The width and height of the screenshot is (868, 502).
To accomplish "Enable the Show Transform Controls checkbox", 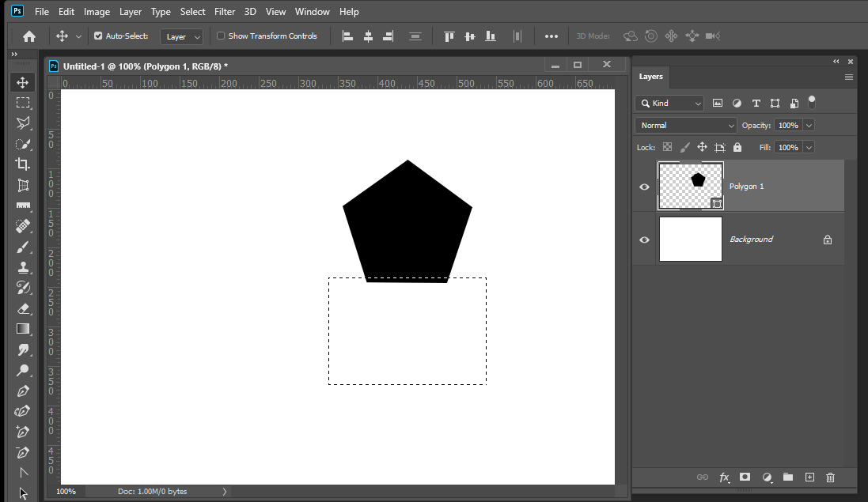I will click(221, 36).
